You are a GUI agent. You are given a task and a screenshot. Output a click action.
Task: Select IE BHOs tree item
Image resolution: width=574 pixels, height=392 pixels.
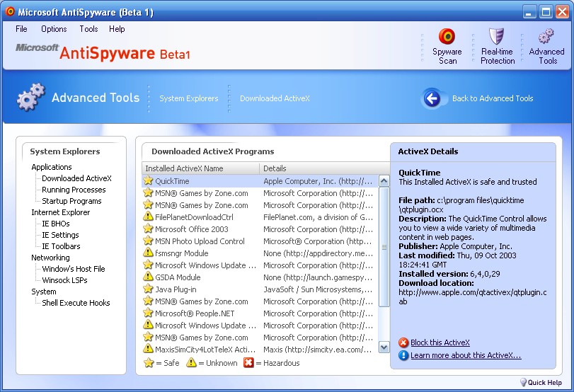coord(56,224)
